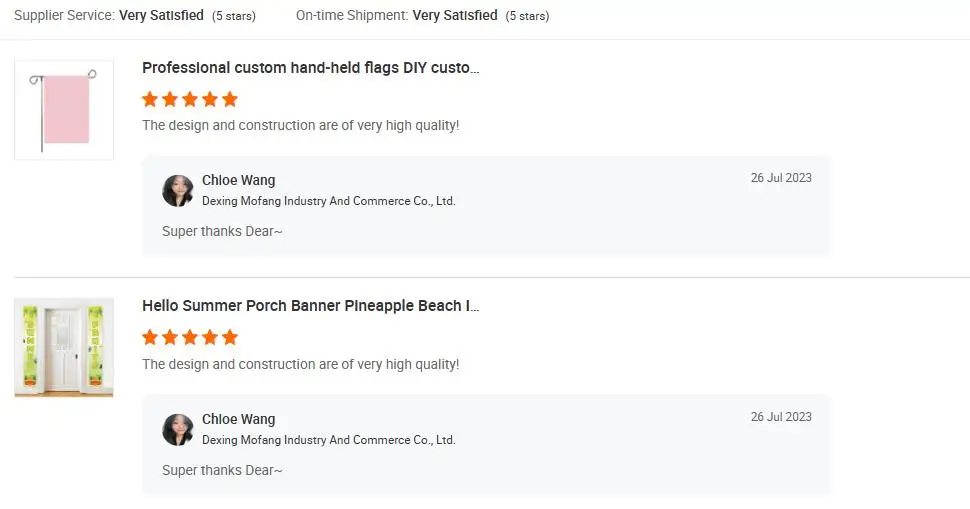This screenshot has height=509, width=970.
Task: Open "Professional custom hand-held flags" product title
Action: (310, 68)
